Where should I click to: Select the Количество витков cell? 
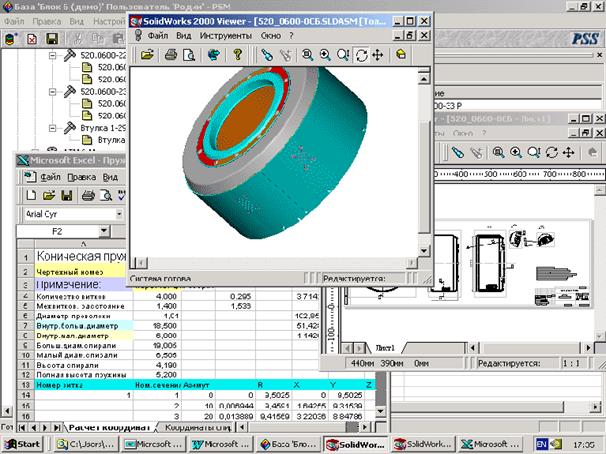pos(83,296)
